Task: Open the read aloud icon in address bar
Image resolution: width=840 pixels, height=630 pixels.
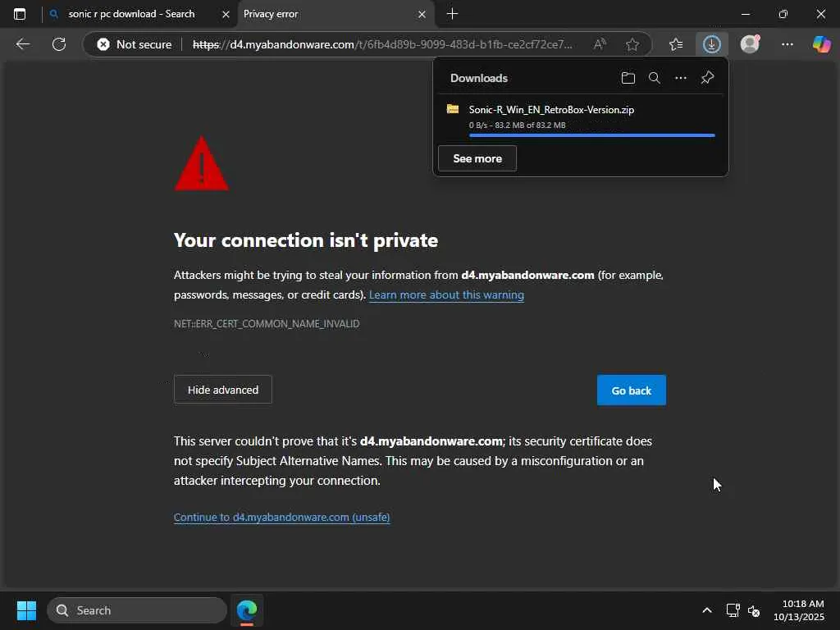Action: pyautogui.click(x=600, y=44)
